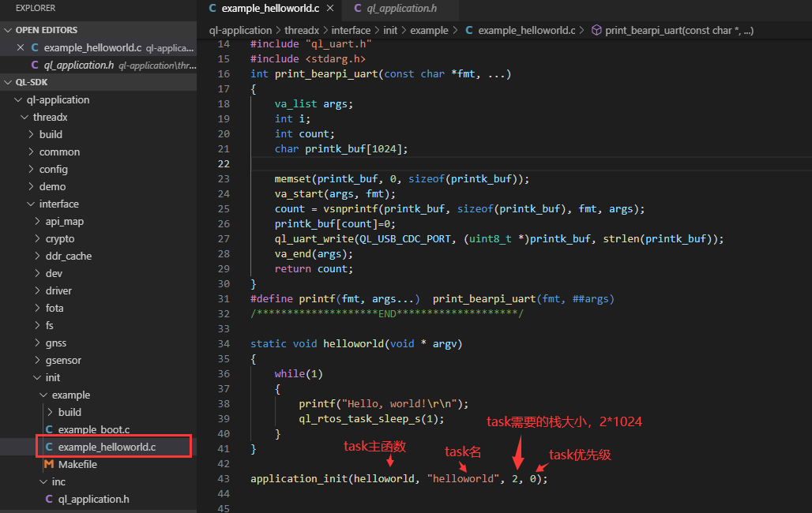Click QL_USB_CDC_PORT argument on line 27
Viewport: 812px width, 513px height.
pyautogui.click(x=405, y=239)
